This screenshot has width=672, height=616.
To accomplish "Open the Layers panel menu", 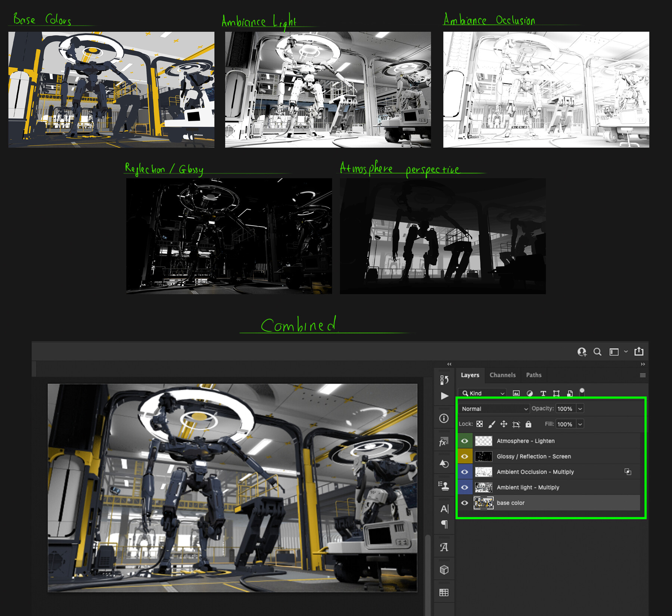I will [642, 375].
